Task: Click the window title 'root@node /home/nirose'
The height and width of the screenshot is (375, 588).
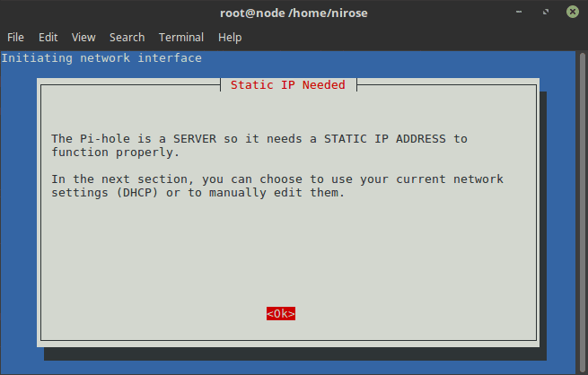Action: [x=294, y=13]
